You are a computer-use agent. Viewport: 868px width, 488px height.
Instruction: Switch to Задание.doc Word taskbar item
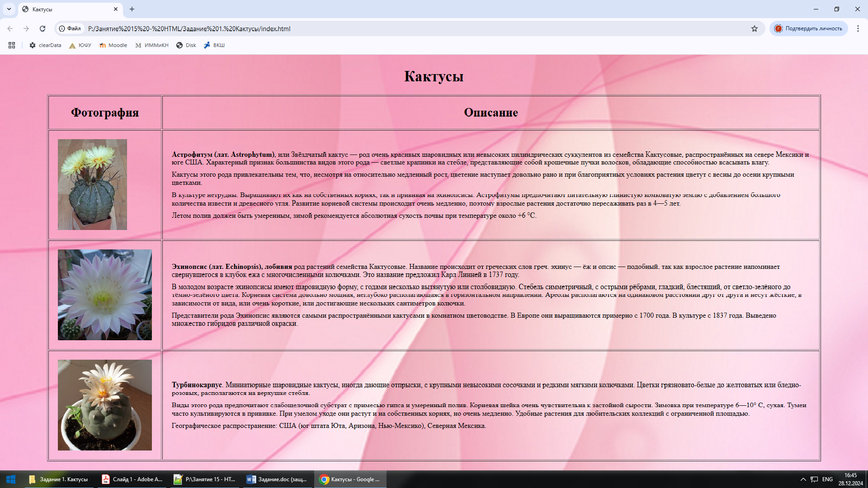coord(277,479)
